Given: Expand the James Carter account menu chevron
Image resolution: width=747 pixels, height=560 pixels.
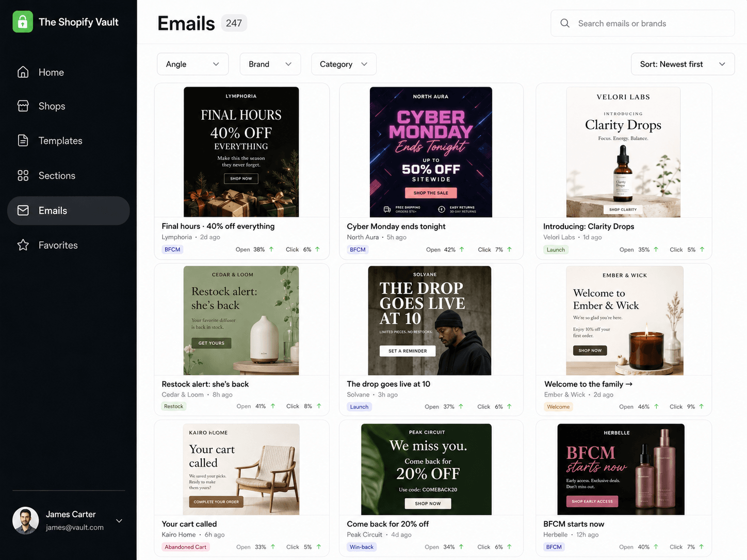Looking at the screenshot, I should point(119,521).
